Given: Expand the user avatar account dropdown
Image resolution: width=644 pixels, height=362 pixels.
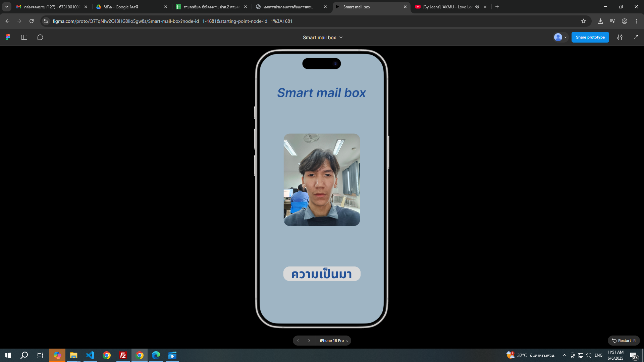Looking at the screenshot, I should (x=560, y=37).
